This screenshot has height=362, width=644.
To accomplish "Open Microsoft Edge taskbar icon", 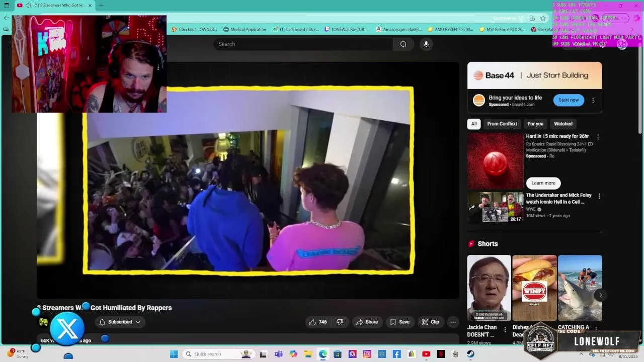I will tap(323, 354).
